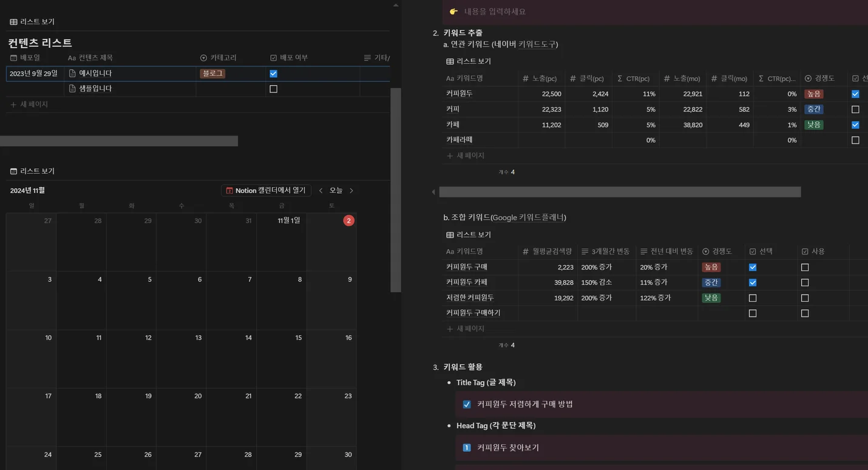
Task: Click vertical scrollbar of left pane
Action: 396,189
